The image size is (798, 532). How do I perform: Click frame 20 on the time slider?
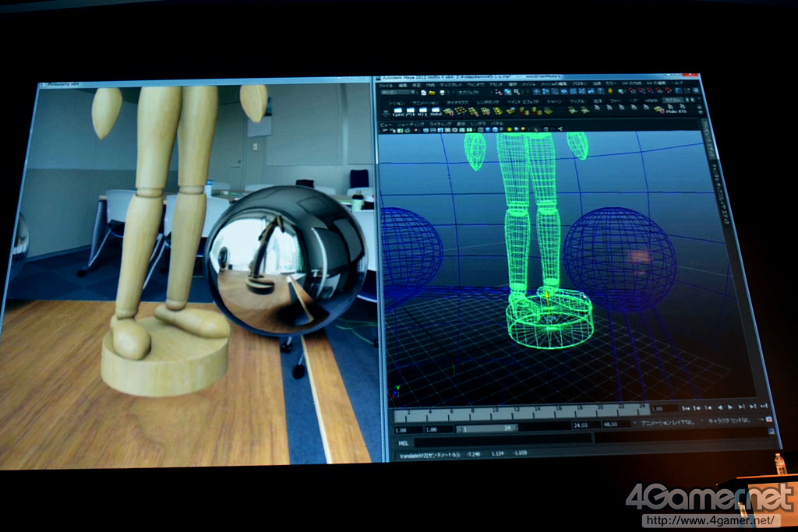tap(601, 411)
